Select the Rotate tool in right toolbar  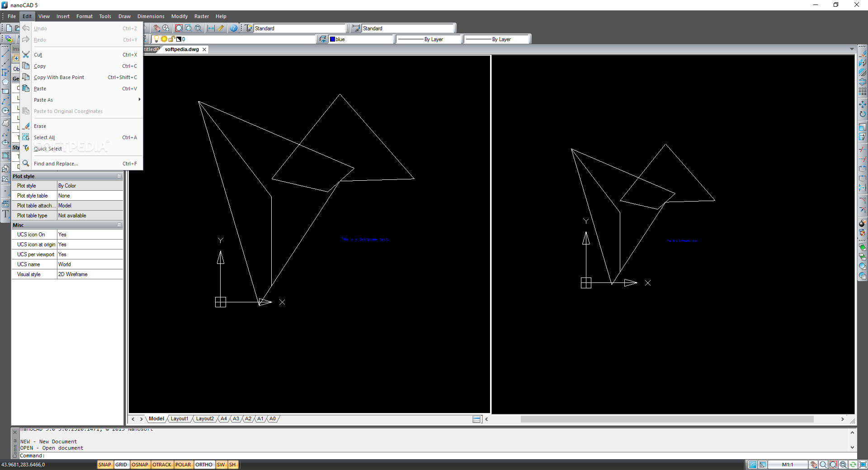tap(863, 114)
